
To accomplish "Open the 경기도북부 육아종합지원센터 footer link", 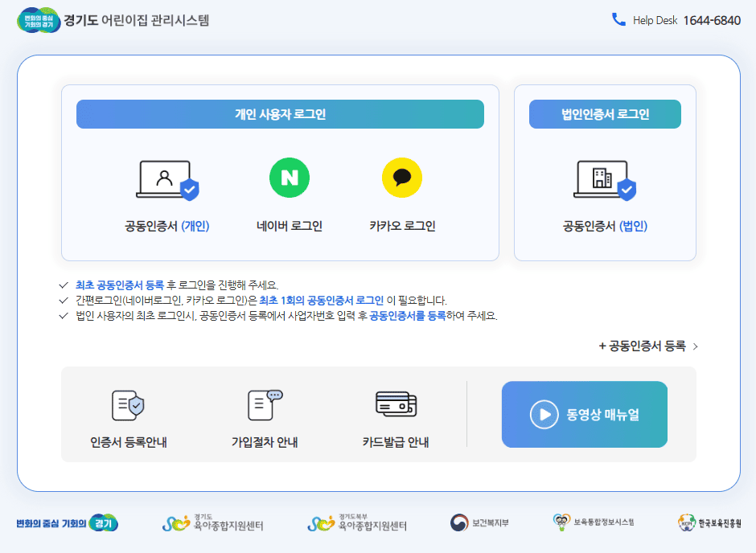I will point(356,522).
